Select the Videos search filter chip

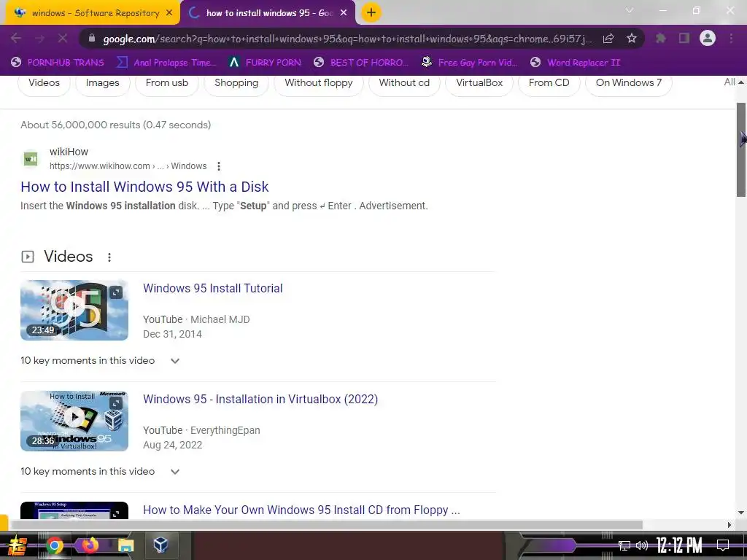point(44,83)
